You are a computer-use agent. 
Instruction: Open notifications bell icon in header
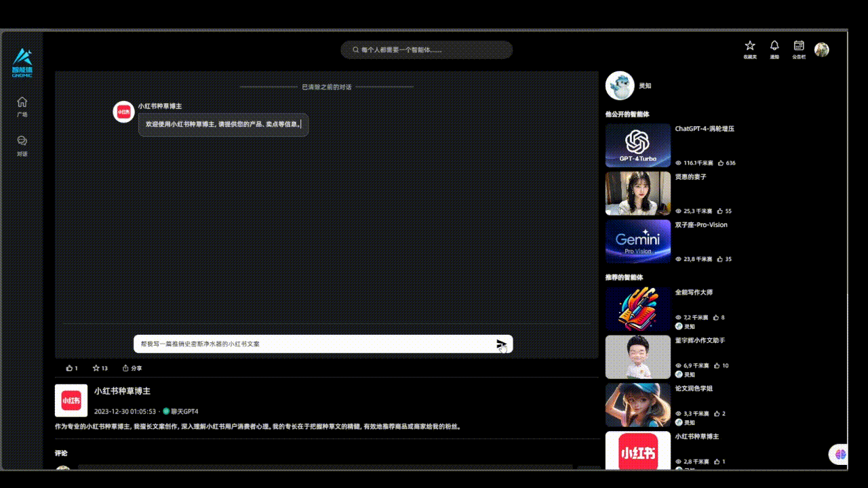coord(774,45)
